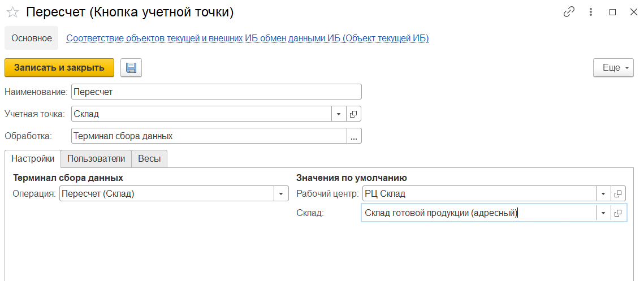
Task: Open Учетная точка linked item form
Action: 353,114
